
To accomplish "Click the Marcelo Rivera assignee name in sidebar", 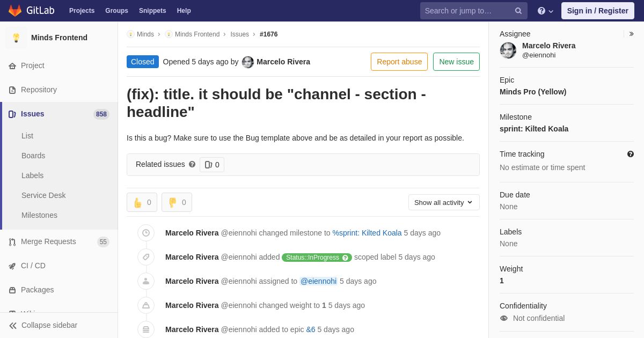I will tap(549, 46).
